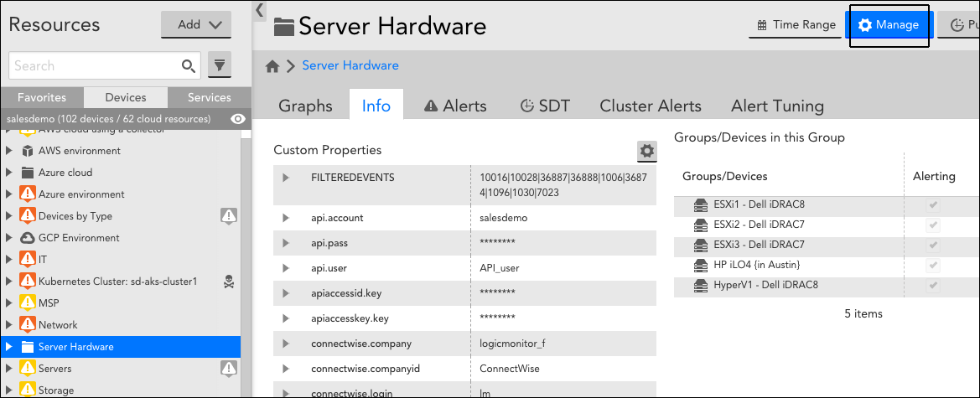Toggle alerting checkbox for ESXi1 - Dell iDRAC8
This screenshot has width=980, height=398.
pos(934,205)
